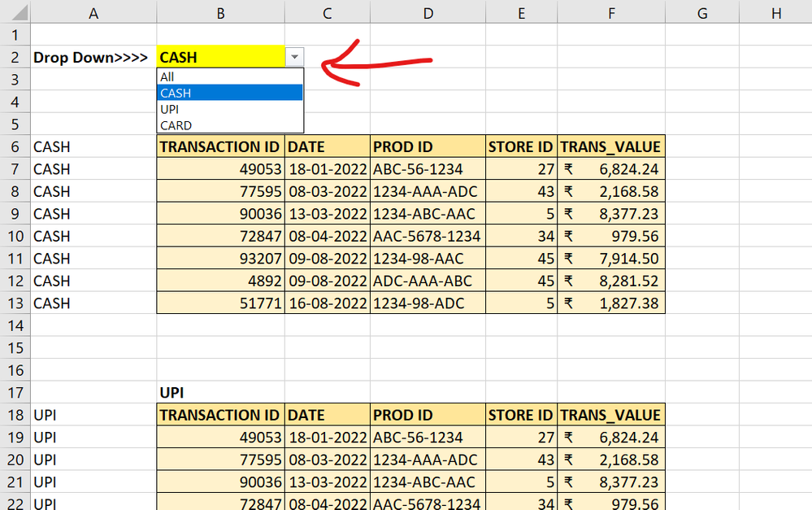812x510 pixels.
Task: Click date cell 16-08-2022
Action: coord(328,303)
